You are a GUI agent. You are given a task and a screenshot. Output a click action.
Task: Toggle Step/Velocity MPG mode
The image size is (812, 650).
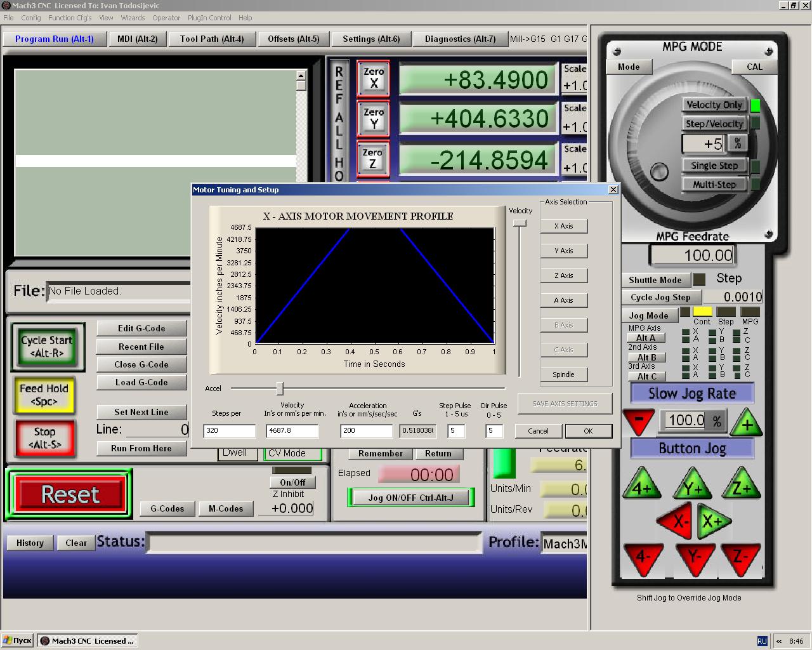pos(714,124)
